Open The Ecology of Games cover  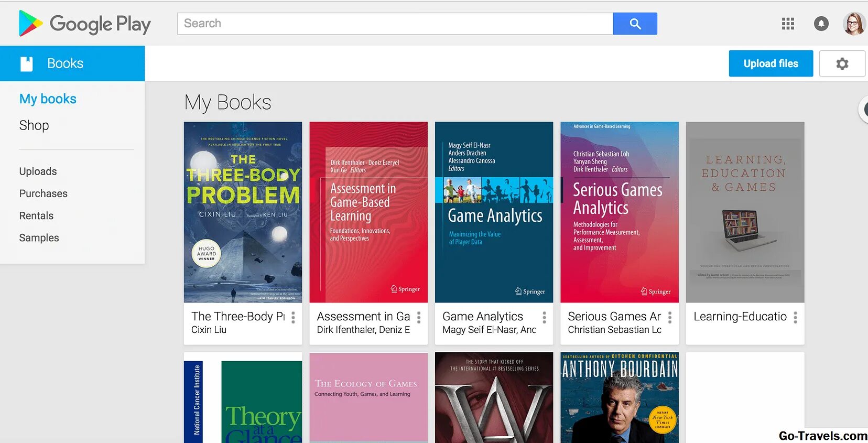[x=368, y=398]
